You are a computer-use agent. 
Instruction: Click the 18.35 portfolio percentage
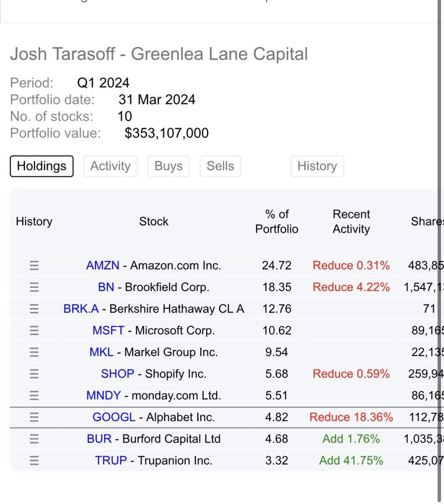tap(277, 287)
